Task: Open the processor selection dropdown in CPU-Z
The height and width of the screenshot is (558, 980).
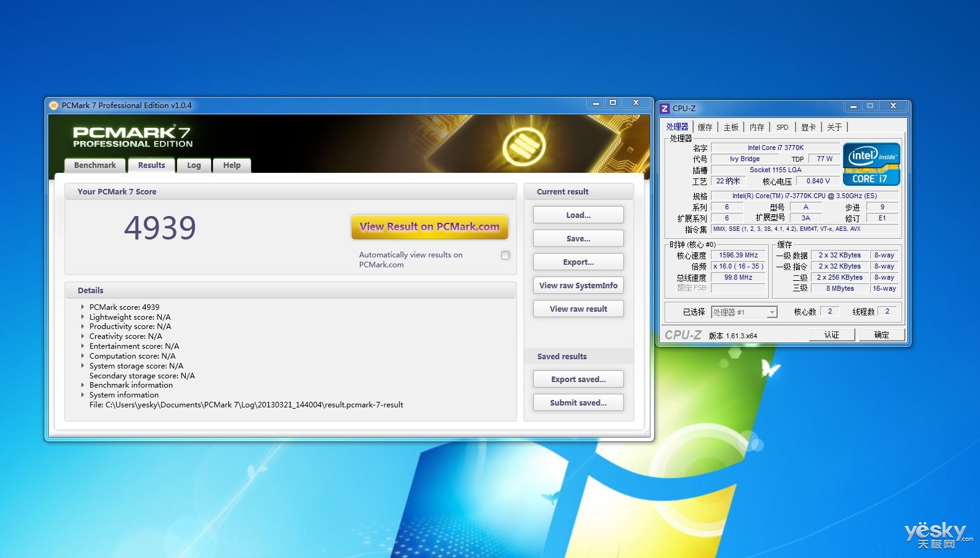Action: click(771, 312)
